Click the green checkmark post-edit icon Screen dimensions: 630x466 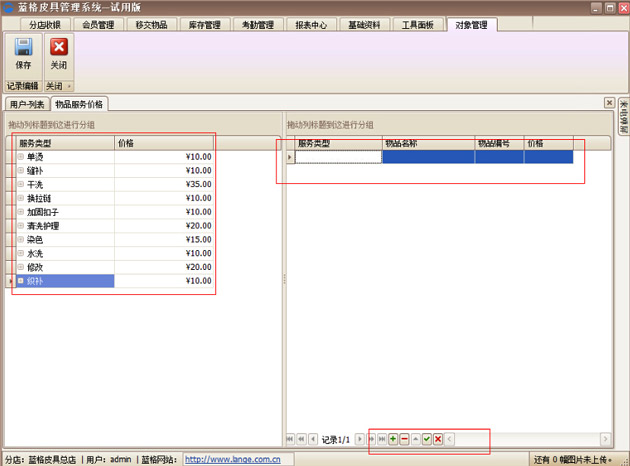pos(427,439)
